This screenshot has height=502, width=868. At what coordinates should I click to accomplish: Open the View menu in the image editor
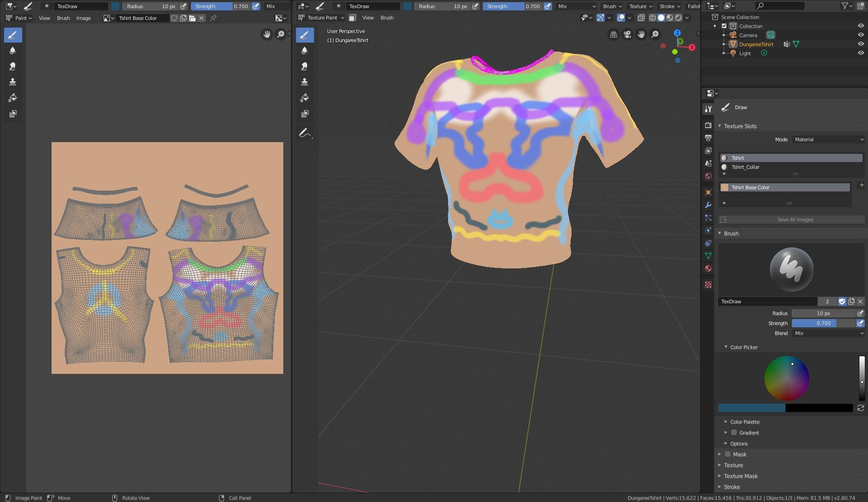[44, 18]
